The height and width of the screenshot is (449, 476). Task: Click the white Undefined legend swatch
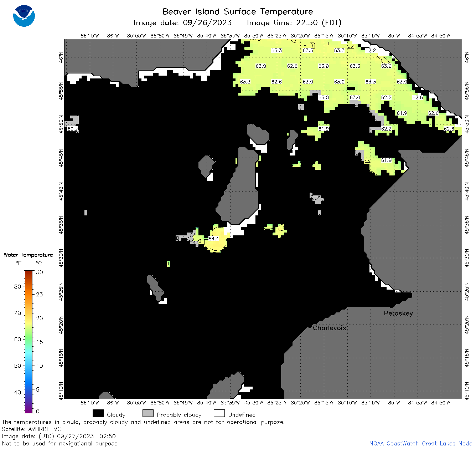tap(219, 413)
